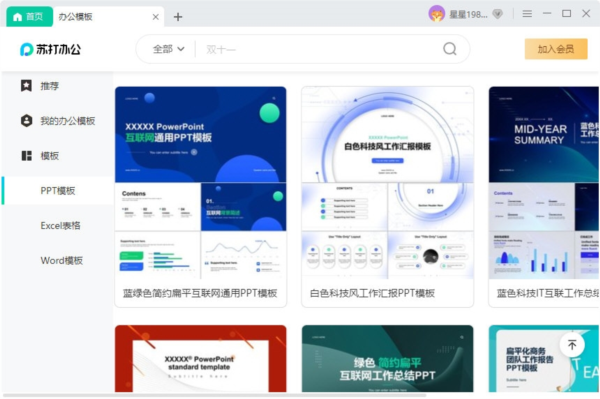Click the 推荐 bookmark icon

point(26,86)
